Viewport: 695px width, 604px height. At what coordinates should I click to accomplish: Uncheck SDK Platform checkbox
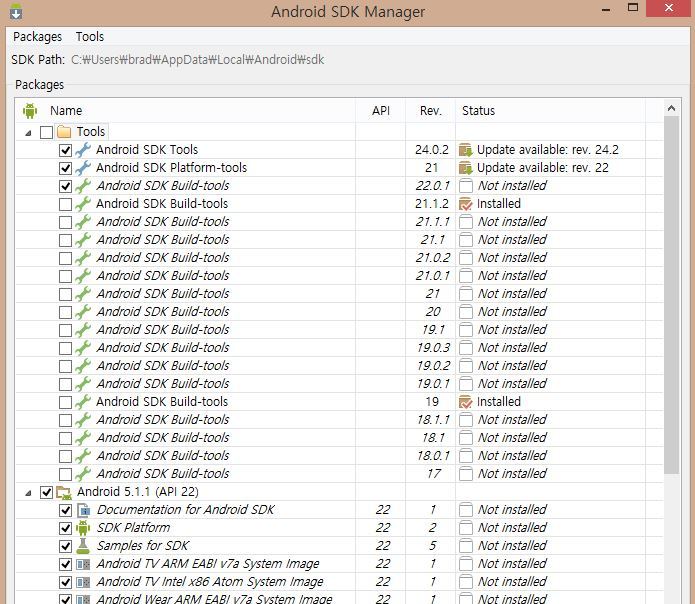[65, 528]
